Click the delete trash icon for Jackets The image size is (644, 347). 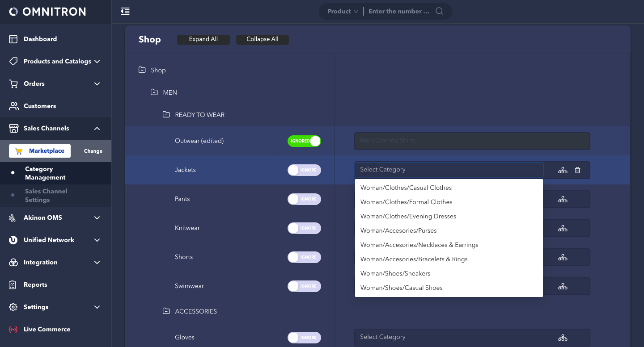577,170
